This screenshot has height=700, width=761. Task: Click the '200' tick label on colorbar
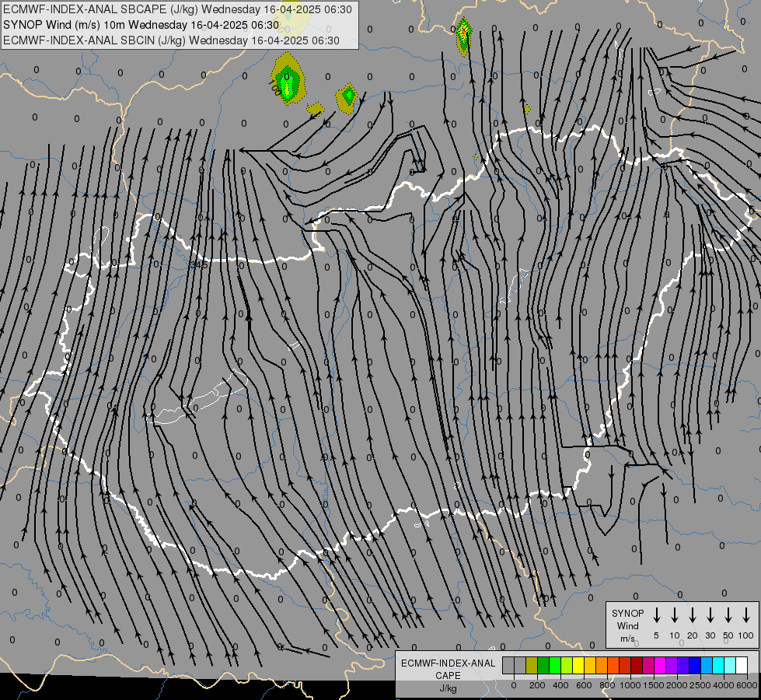pyautogui.click(x=537, y=685)
